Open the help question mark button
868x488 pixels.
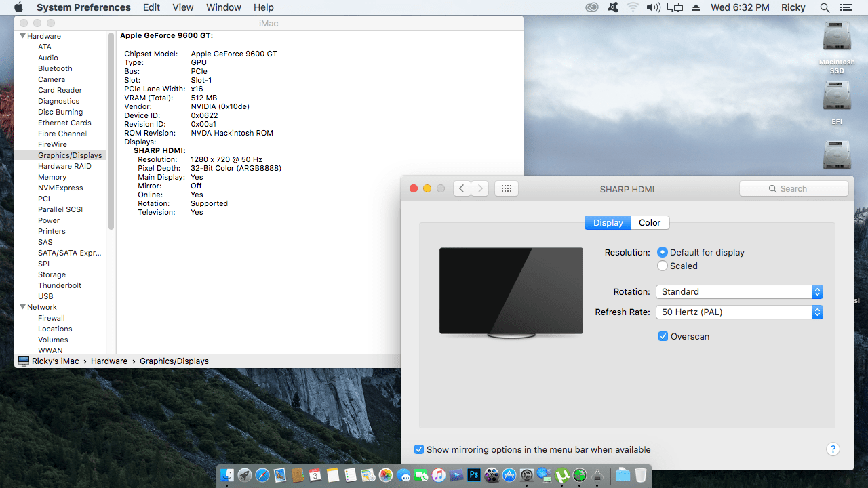pyautogui.click(x=833, y=449)
